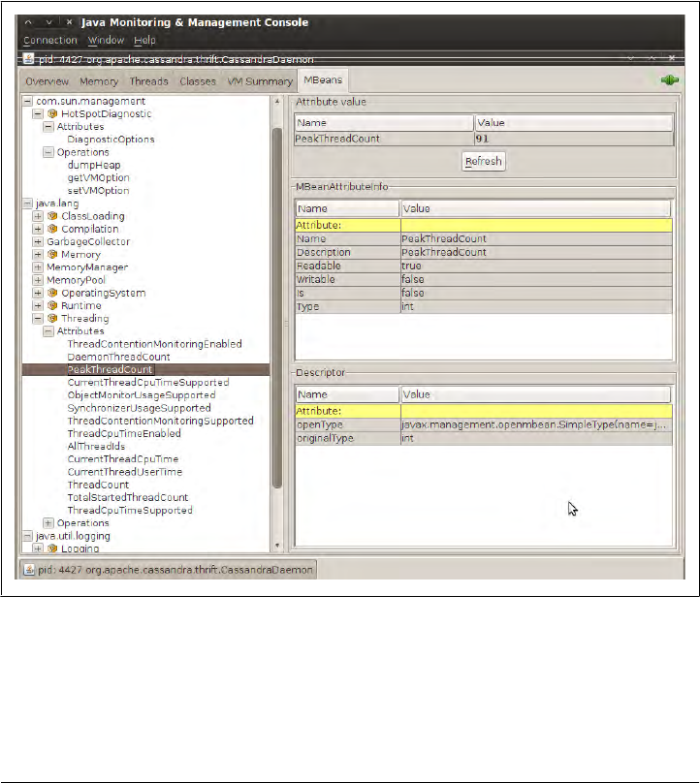This screenshot has height=783, width=700.
Task: Select the MBeans tab
Action: click(x=323, y=79)
